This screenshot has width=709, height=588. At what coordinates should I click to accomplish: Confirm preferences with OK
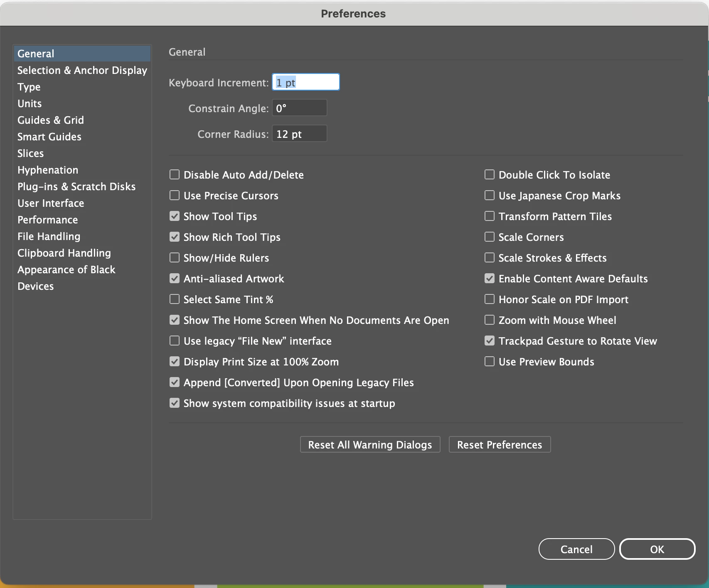tap(657, 549)
